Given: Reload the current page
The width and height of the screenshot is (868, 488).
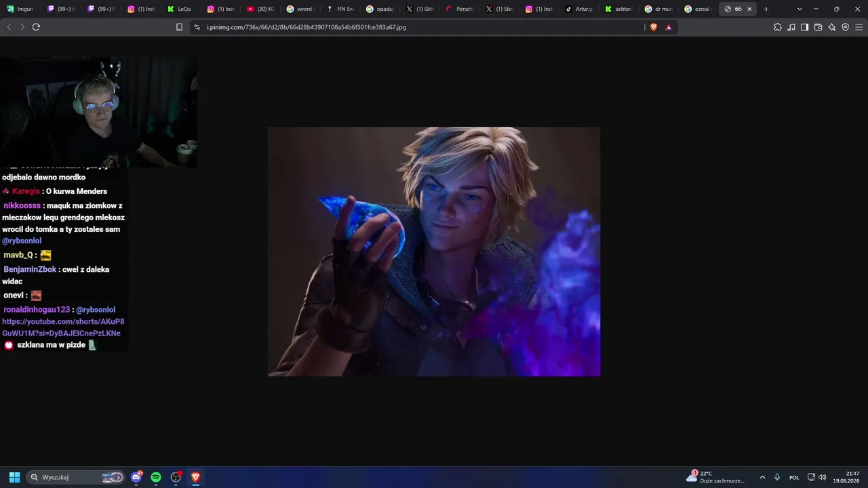Looking at the screenshot, I should coord(36,27).
